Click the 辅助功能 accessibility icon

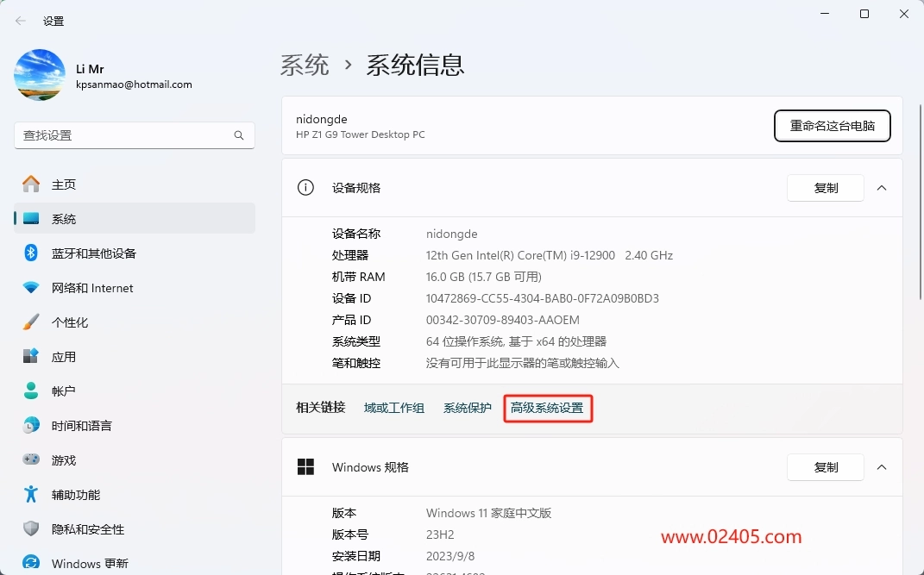point(31,494)
